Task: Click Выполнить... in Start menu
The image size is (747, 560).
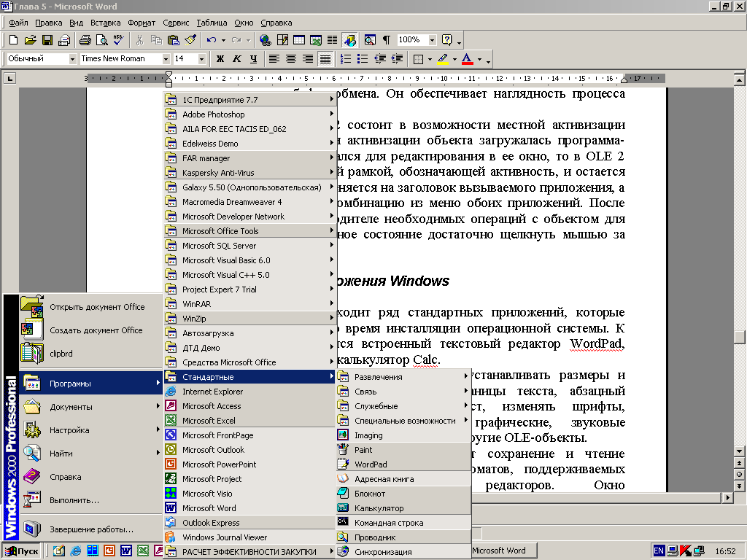Action: [x=90, y=500]
